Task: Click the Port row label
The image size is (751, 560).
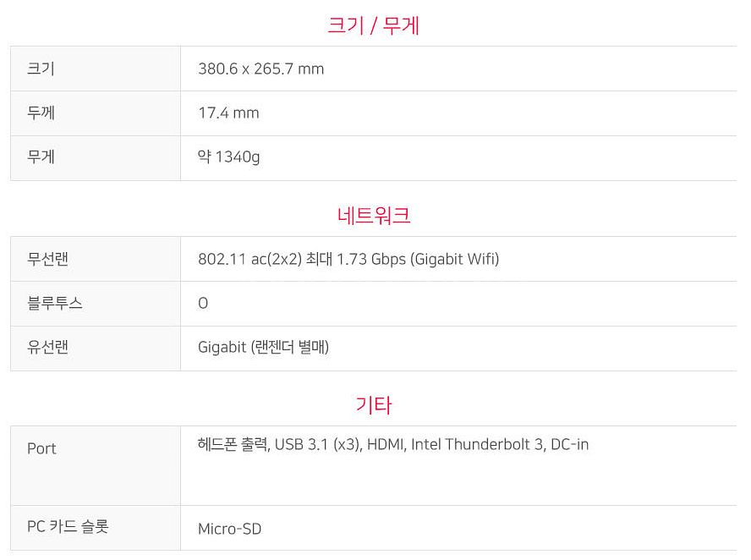Action: (x=41, y=449)
